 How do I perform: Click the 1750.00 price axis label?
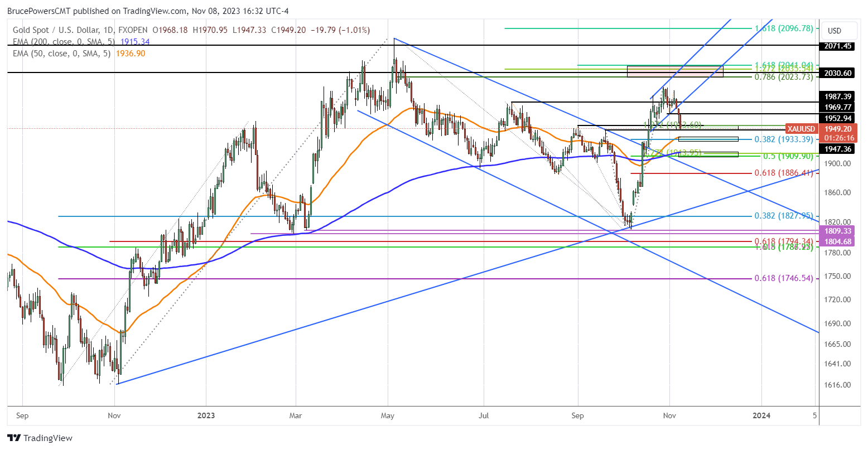837,276
